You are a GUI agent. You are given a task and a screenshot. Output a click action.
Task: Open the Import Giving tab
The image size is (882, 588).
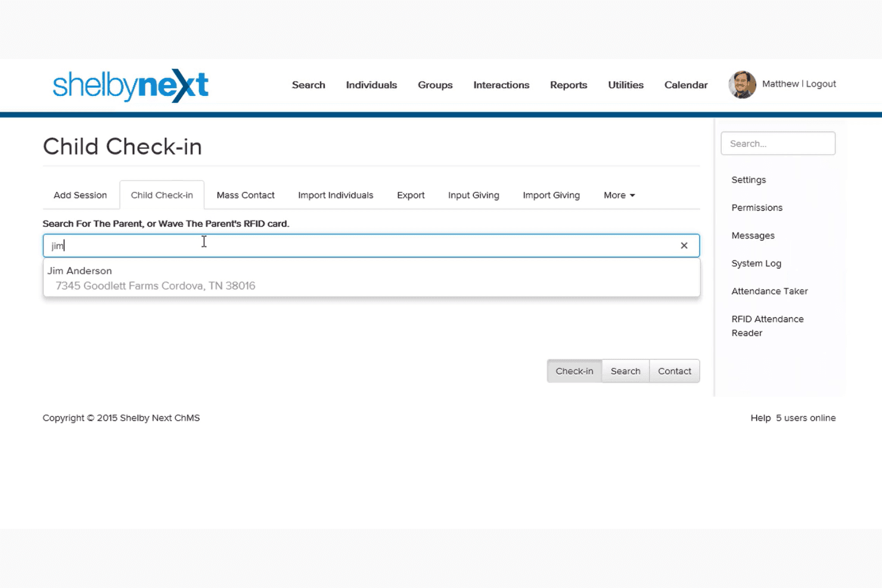[x=551, y=195]
